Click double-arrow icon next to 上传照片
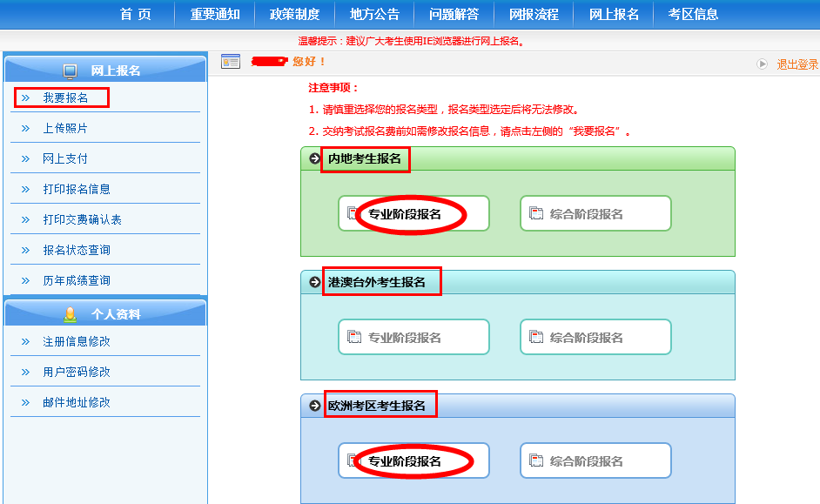Viewport: 820px width, 504px height. coord(26,128)
